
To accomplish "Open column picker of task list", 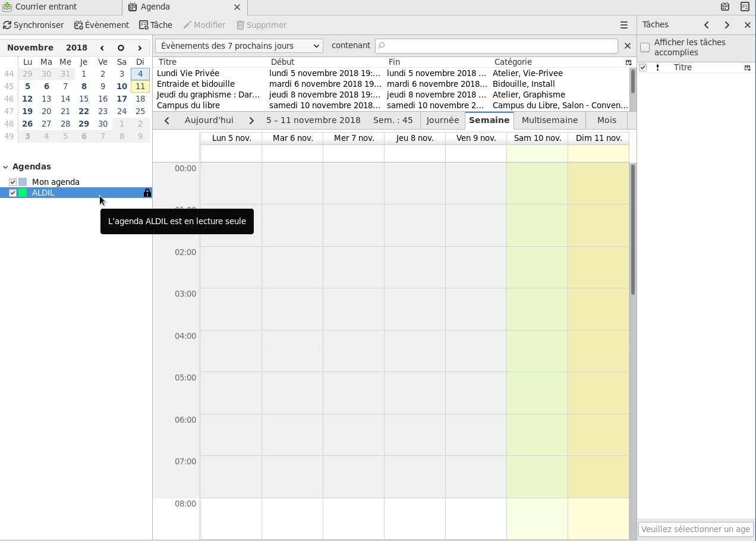I will click(748, 68).
